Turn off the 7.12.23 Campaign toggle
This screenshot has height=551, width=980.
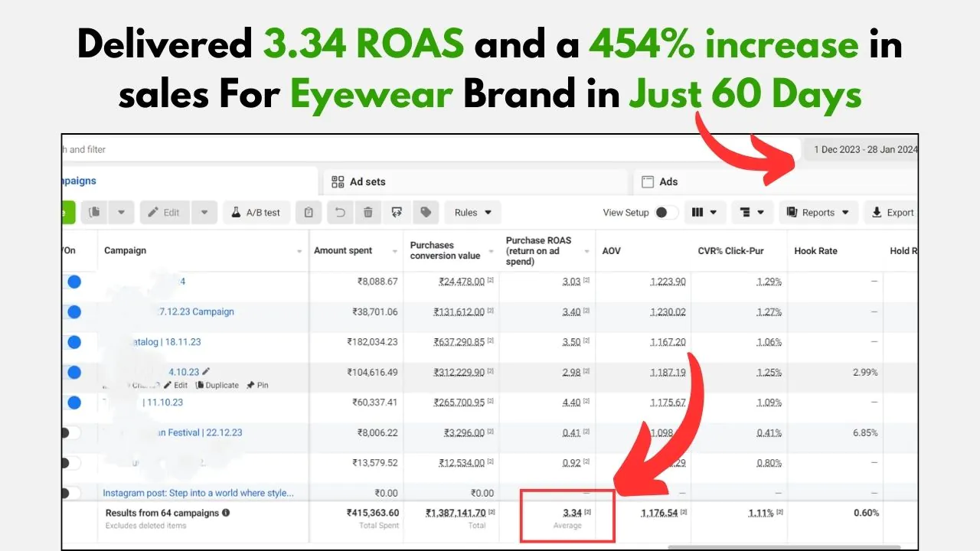click(x=72, y=311)
